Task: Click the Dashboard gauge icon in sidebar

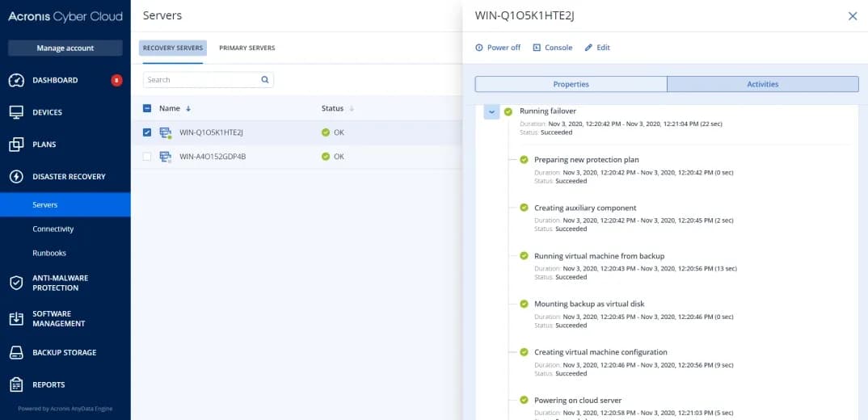Action: 16,80
